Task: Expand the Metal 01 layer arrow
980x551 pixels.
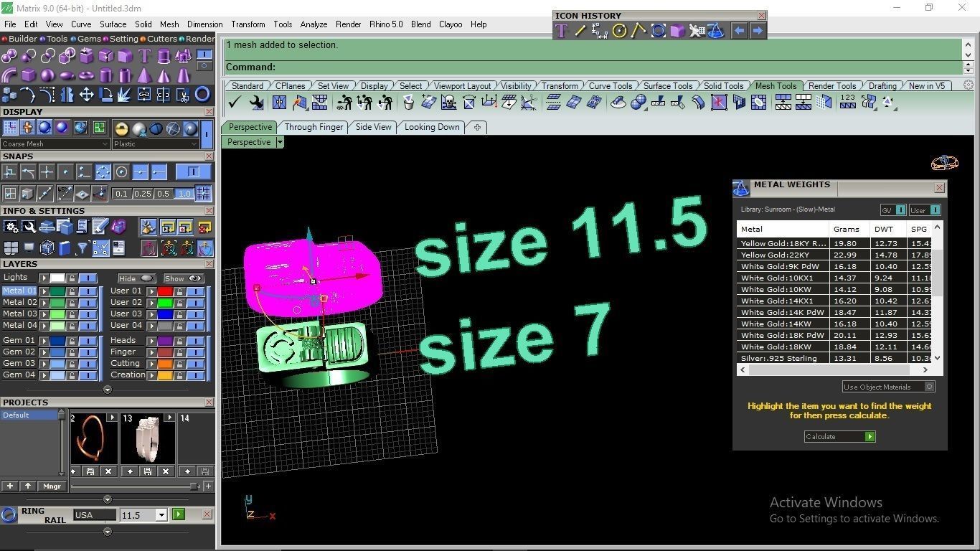Action: (x=44, y=291)
